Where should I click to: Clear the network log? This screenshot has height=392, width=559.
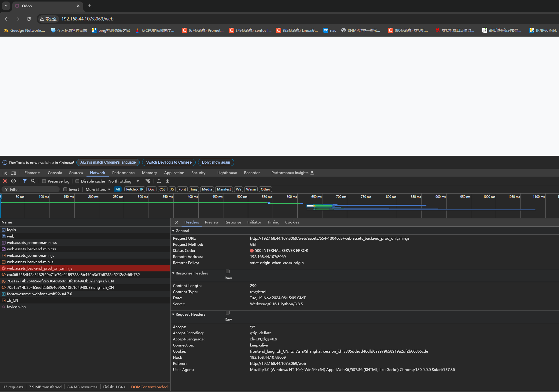(13, 181)
